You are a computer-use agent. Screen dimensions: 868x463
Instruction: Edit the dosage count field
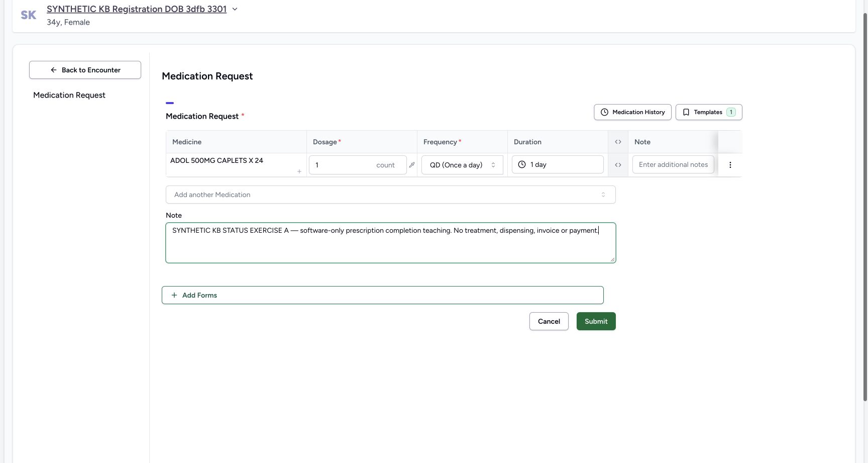pos(358,165)
